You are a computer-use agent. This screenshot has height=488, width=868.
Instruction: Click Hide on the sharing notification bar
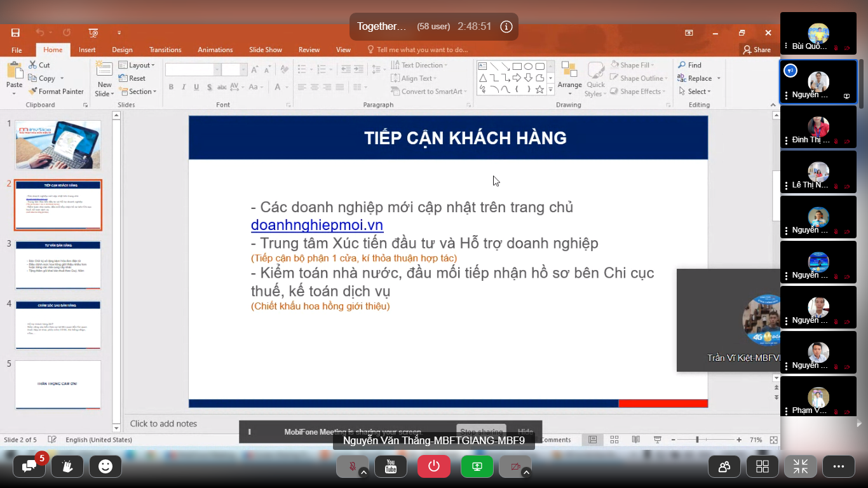point(526,432)
